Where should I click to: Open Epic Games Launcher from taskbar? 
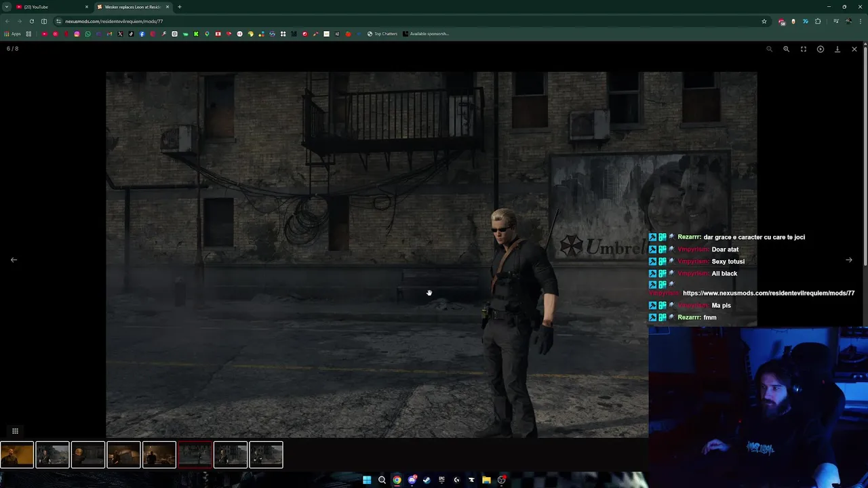pos(441,480)
